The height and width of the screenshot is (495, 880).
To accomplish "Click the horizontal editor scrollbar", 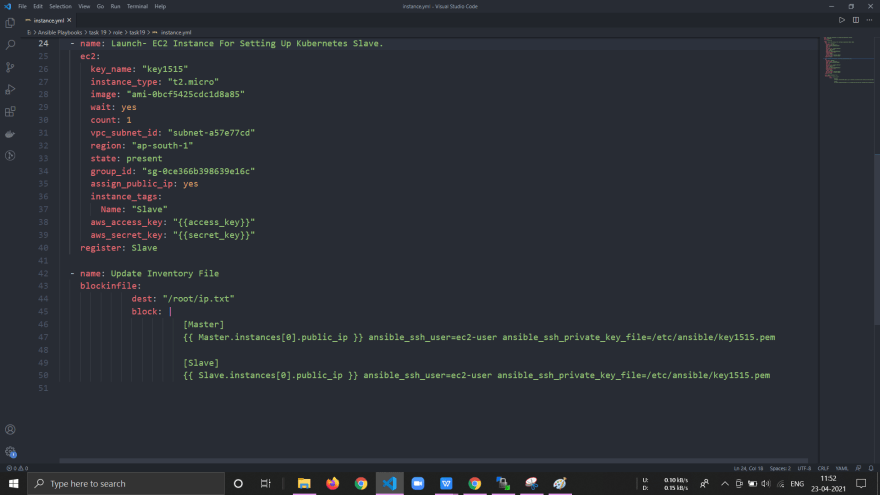I will tap(433, 461).
